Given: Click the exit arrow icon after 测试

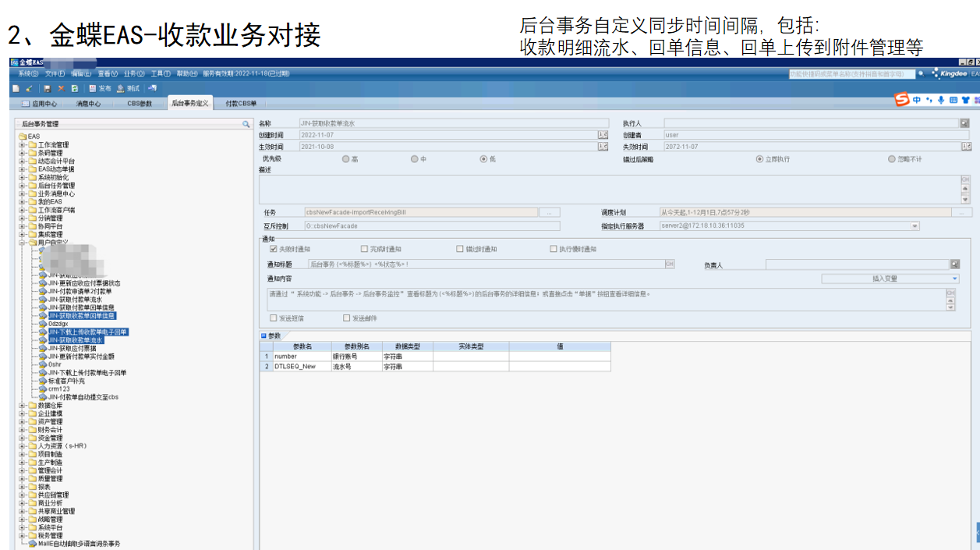Looking at the screenshot, I should [153, 88].
